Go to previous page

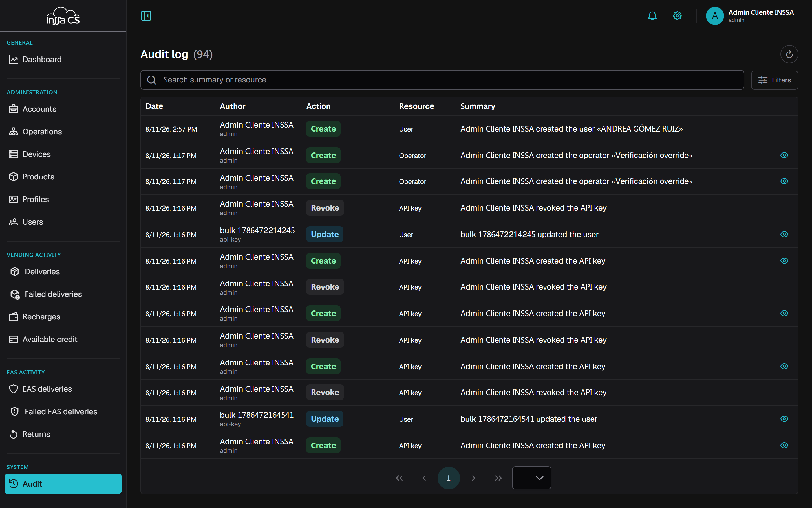click(424, 478)
